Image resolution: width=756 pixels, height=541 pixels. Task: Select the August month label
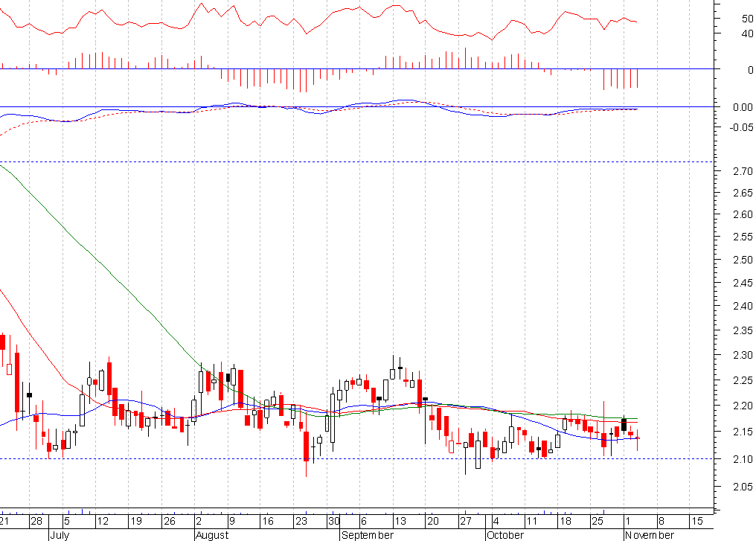pos(212,535)
